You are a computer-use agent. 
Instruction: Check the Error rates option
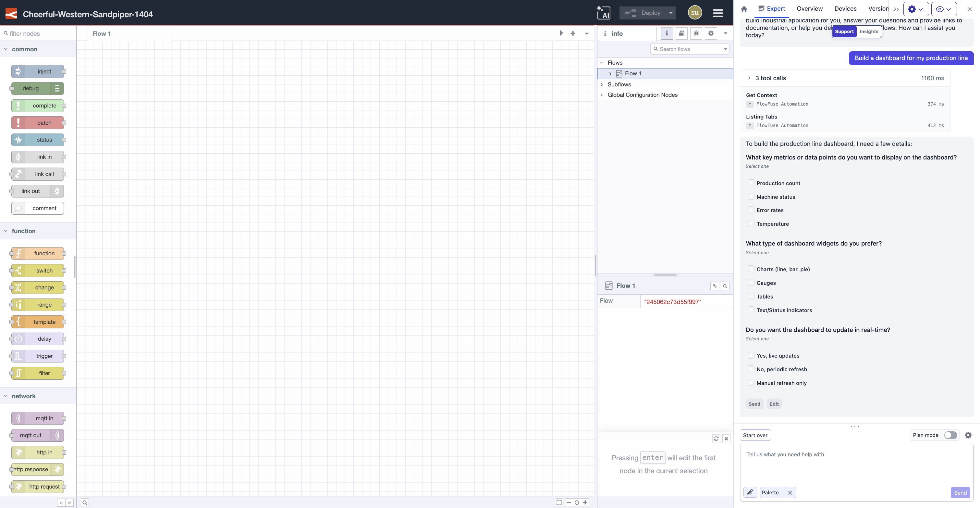751,210
